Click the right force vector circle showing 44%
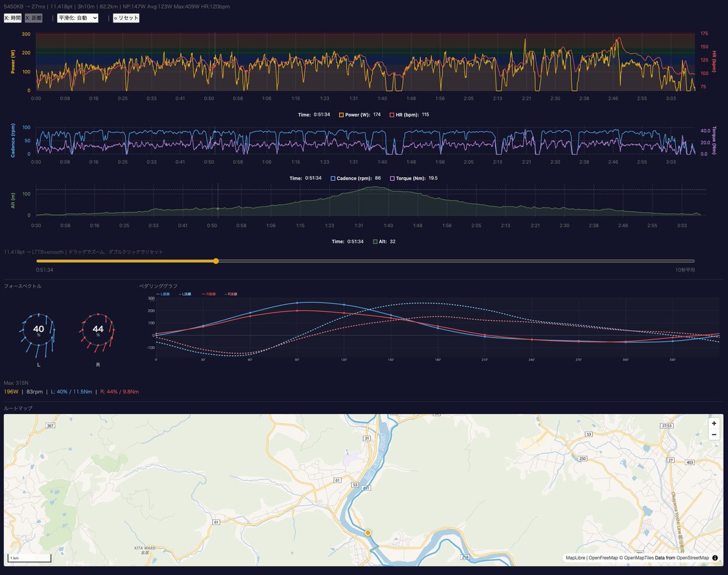 98,331
